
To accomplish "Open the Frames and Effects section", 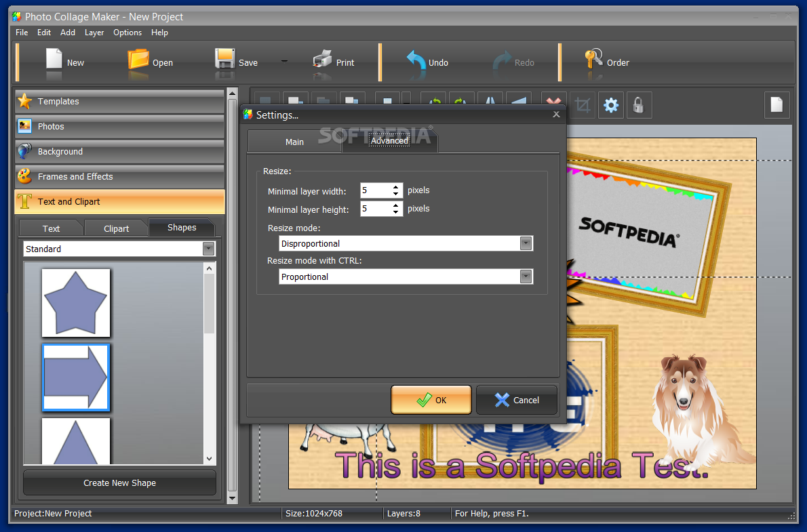I will (119, 176).
